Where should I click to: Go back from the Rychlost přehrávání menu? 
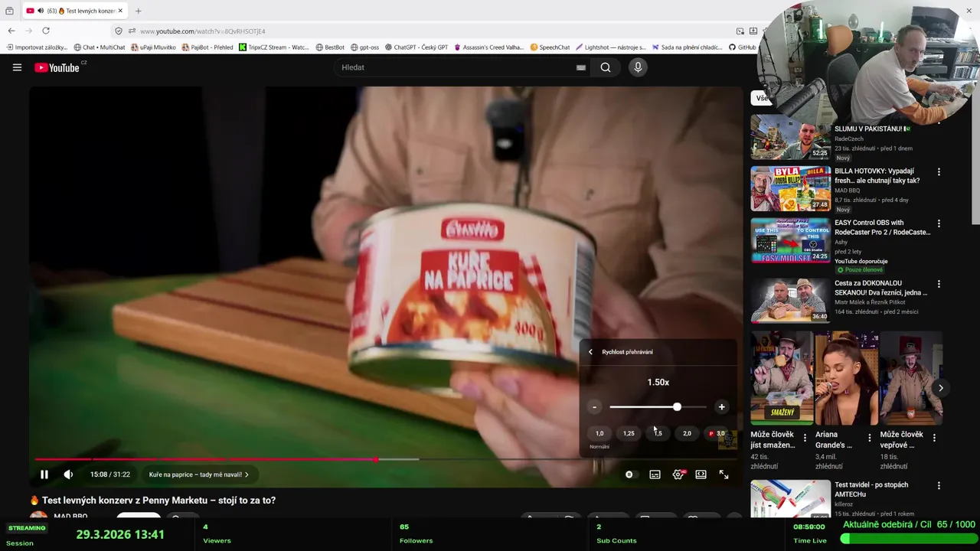click(590, 352)
